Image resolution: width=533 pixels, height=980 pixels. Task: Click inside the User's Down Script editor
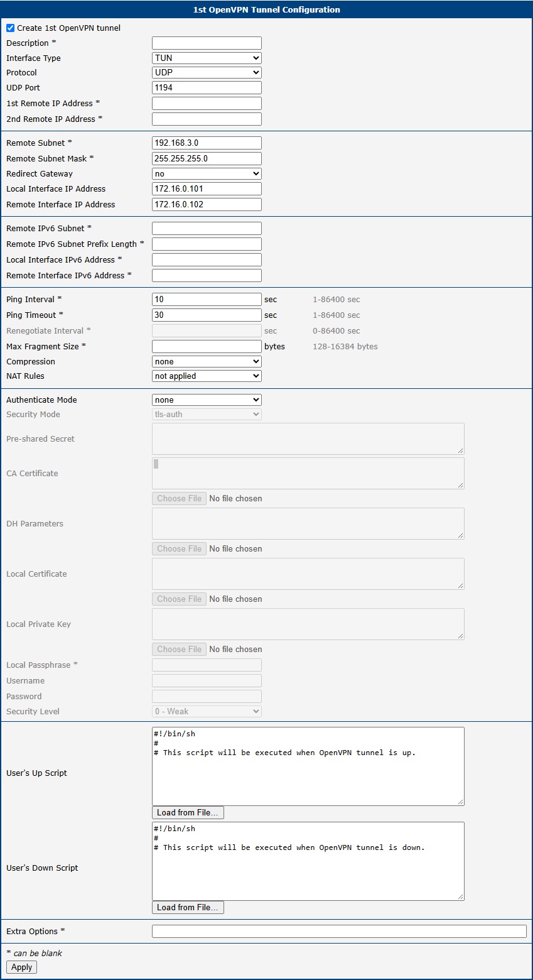click(x=308, y=861)
